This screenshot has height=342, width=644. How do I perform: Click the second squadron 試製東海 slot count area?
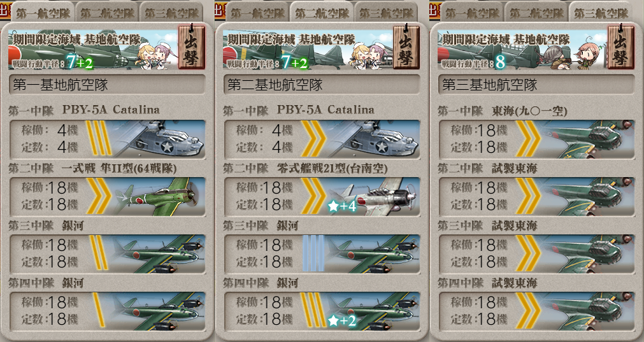point(478,196)
